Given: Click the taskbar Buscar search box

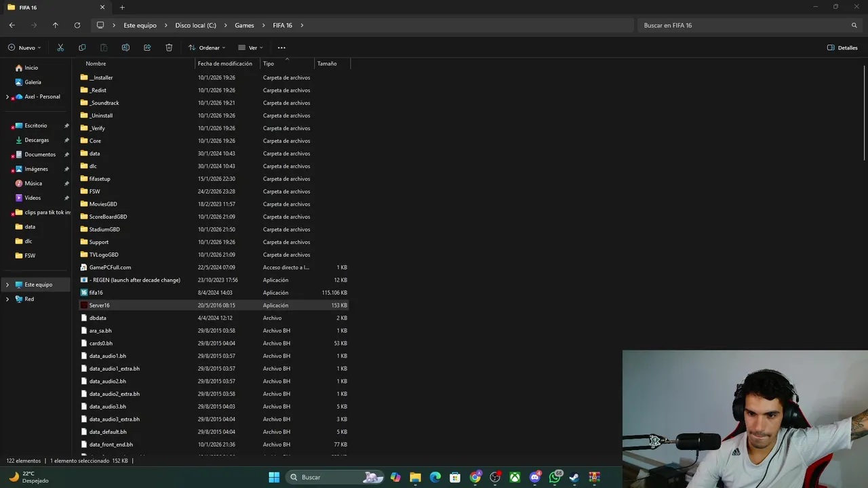Looking at the screenshot, I should pyautogui.click(x=336, y=477).
